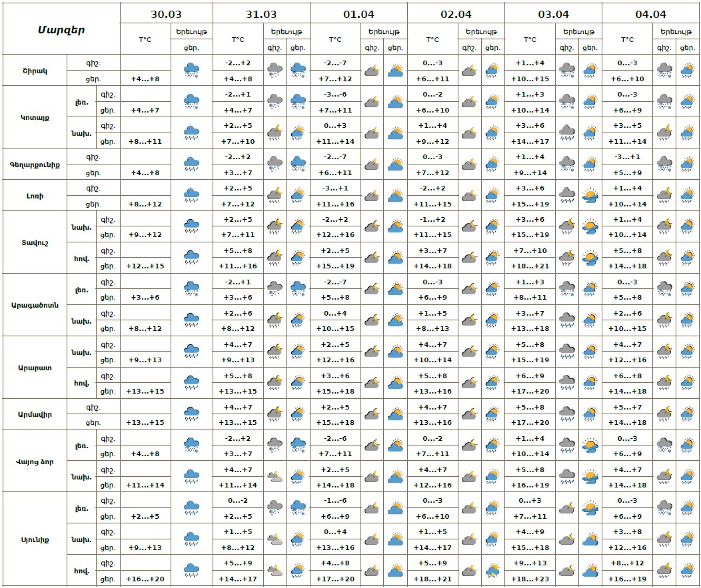Click the 04.04 date column header
701x588 pixels.
(650, 13)
